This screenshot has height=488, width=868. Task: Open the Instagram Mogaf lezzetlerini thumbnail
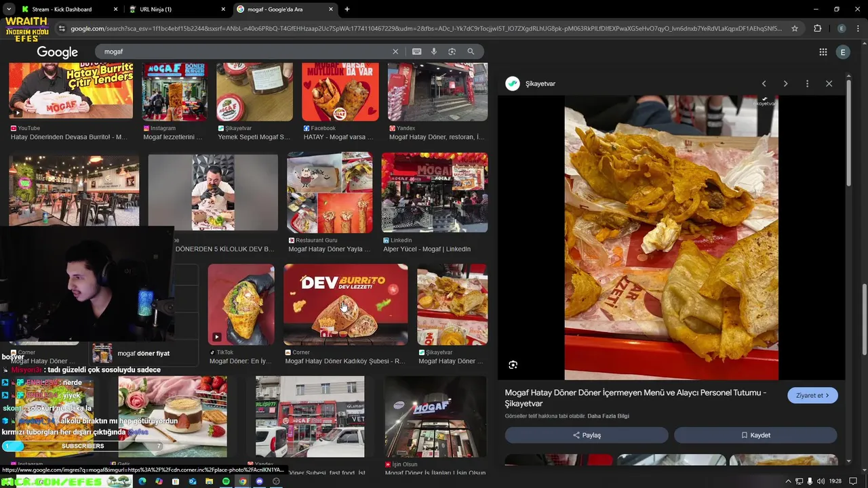coord(174,91)
